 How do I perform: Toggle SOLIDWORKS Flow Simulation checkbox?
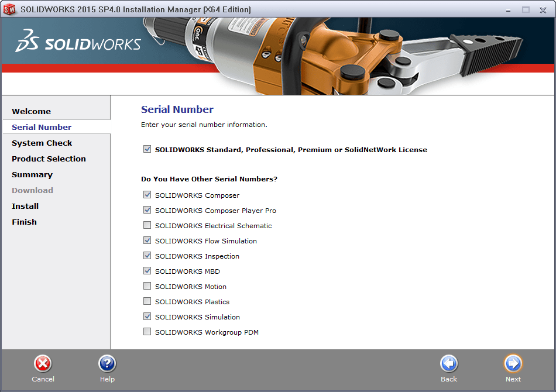pyautogui.click(x=147, y=240)
